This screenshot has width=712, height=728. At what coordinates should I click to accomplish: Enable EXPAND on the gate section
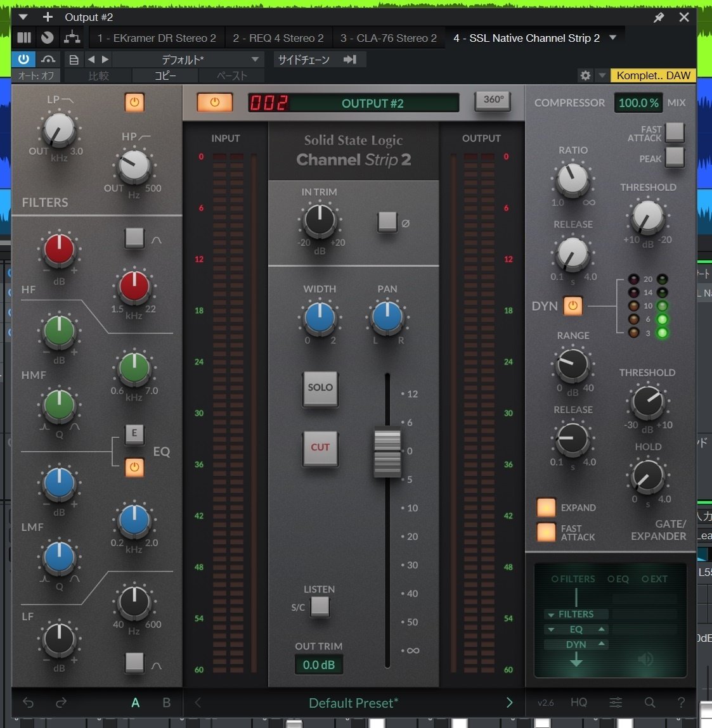coord(546,507)
